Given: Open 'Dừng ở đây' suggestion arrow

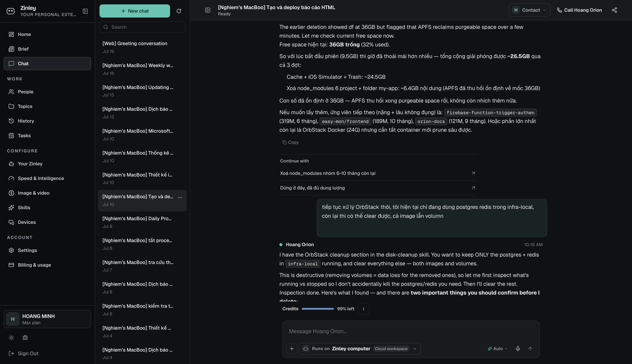Looking at the screenshot, I should [473, 188].
